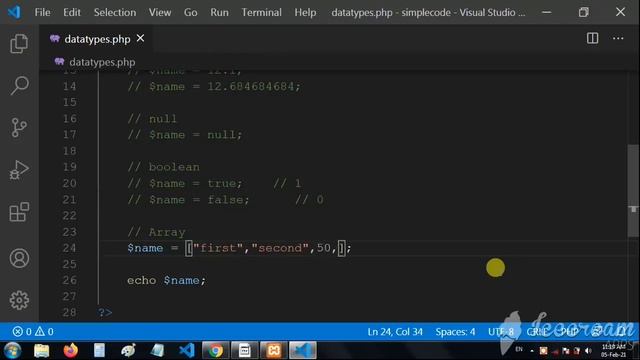640x360 pixels.
Task: Click the VS Code logo in title bar
Action: pos(14,12)
